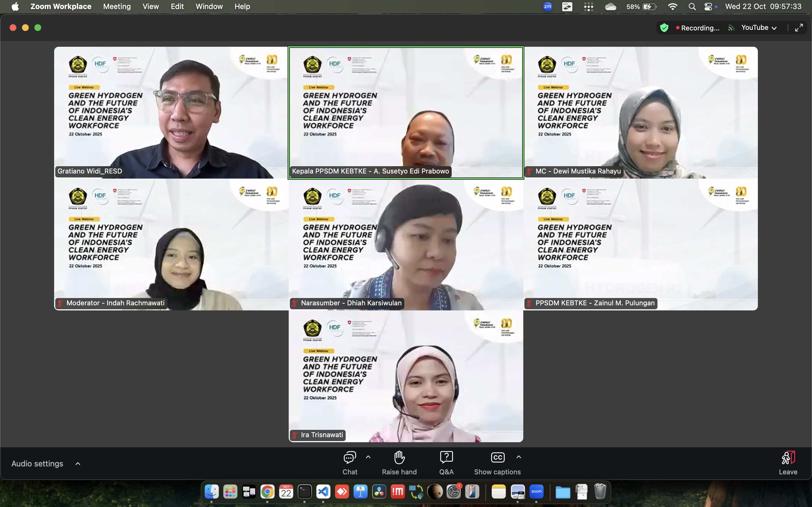The height and width of the screenshot is (507, 812).
Task: Open the View menu
Action: [151, 7]
